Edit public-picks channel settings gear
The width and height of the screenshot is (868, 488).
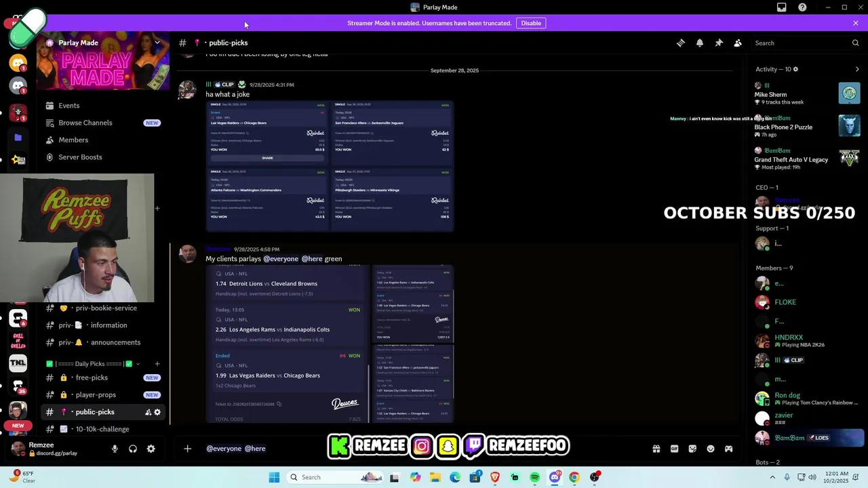157,412
